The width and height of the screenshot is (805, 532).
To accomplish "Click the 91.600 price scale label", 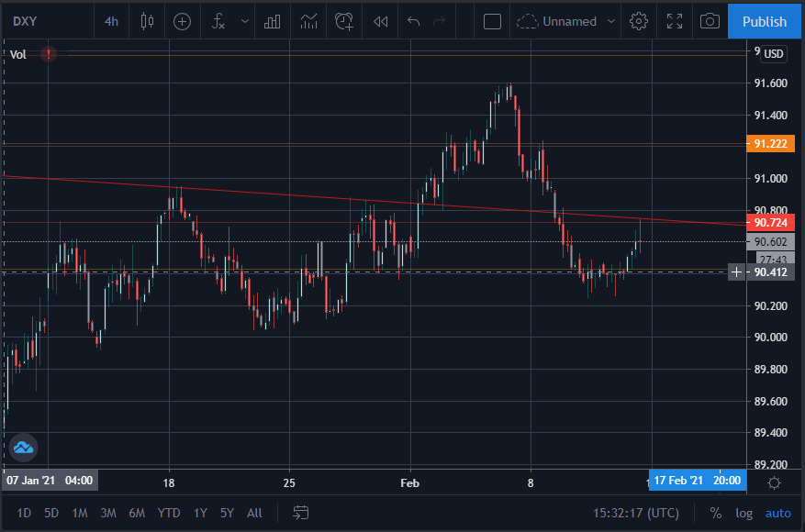I will [x=770, y=83].
